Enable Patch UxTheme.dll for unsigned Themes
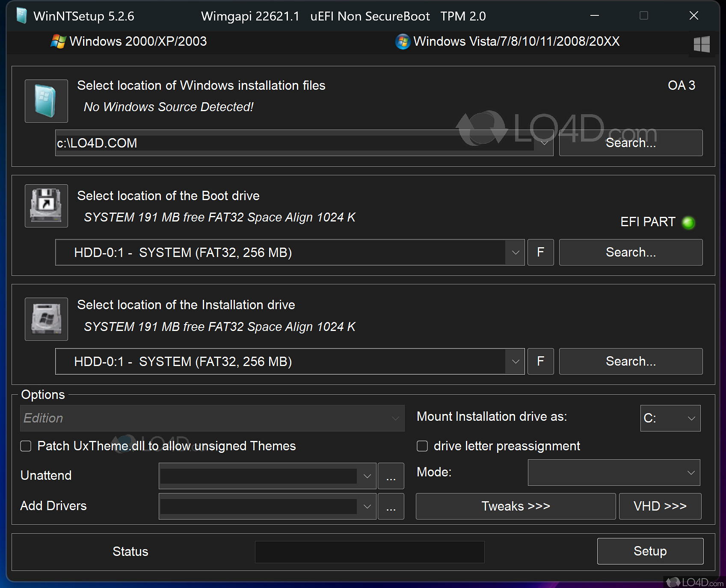This screenshot has width=726, height=588. [x=26, y=446]
